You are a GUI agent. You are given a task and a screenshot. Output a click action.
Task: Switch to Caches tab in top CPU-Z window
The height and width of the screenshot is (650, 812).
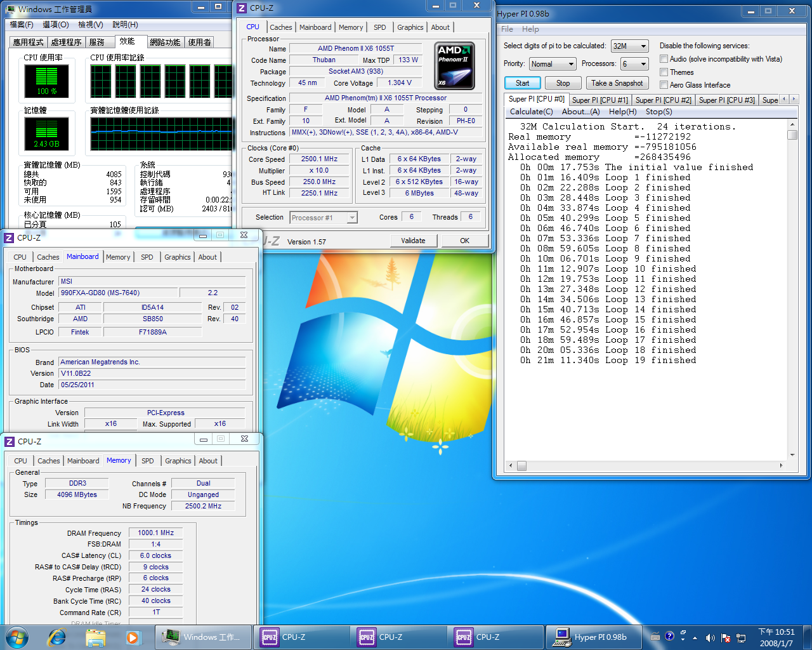[x=280, y=27]
